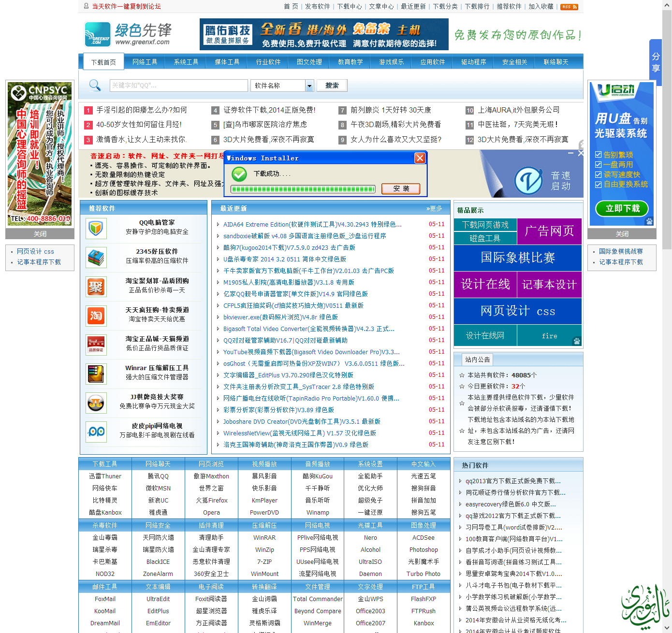Expand 最近更新 via »更多 link
Image resolution: width=672 pixels, height=633 pixels.
pos(434,208)
